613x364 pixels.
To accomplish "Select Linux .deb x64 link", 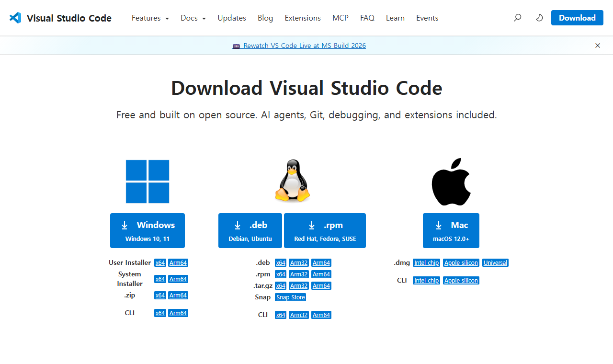I will coord(281,263).
